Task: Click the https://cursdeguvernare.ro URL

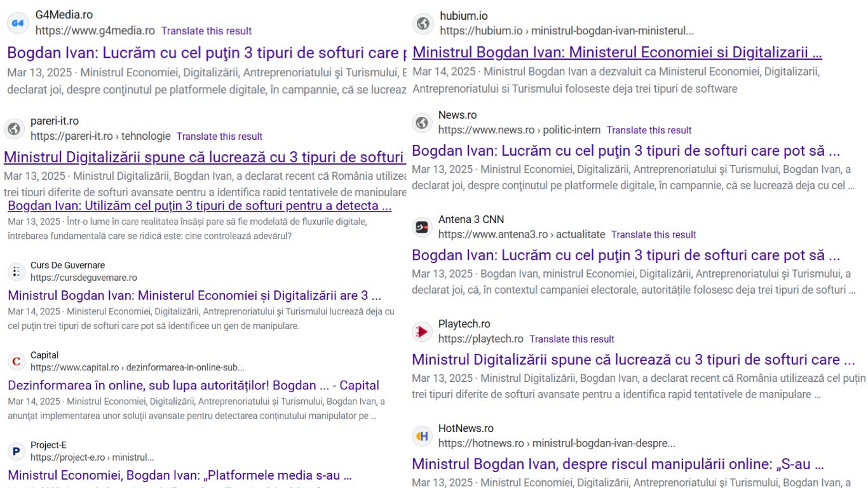Action: click(84, 278)
